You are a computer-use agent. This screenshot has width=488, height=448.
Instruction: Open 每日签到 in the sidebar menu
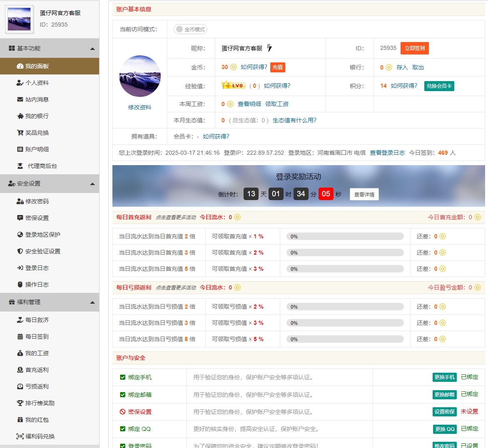[37, 337]
